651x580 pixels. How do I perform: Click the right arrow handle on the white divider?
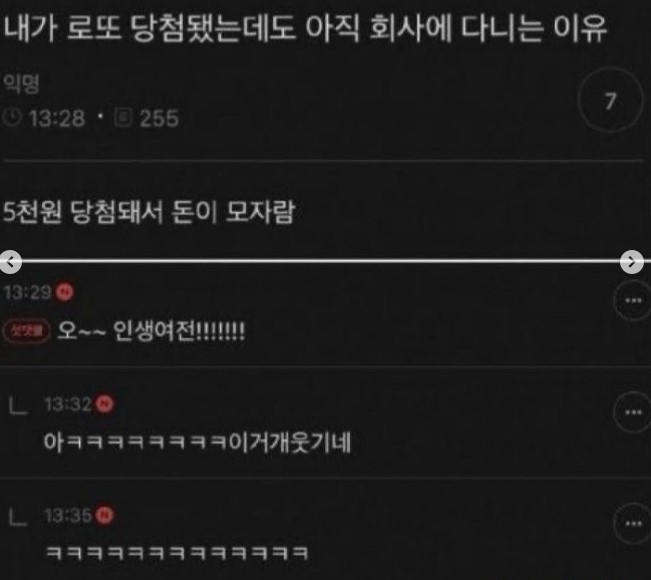[631, 262]
